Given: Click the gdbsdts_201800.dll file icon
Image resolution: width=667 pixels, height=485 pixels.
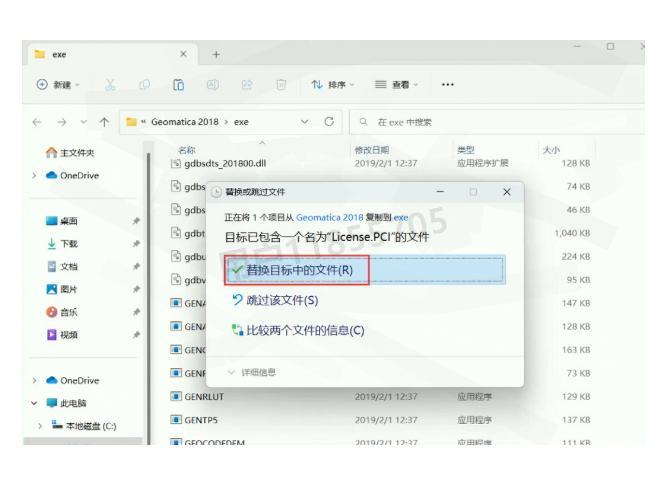Looking at the screenshot, I should click(x=176, y=163).
